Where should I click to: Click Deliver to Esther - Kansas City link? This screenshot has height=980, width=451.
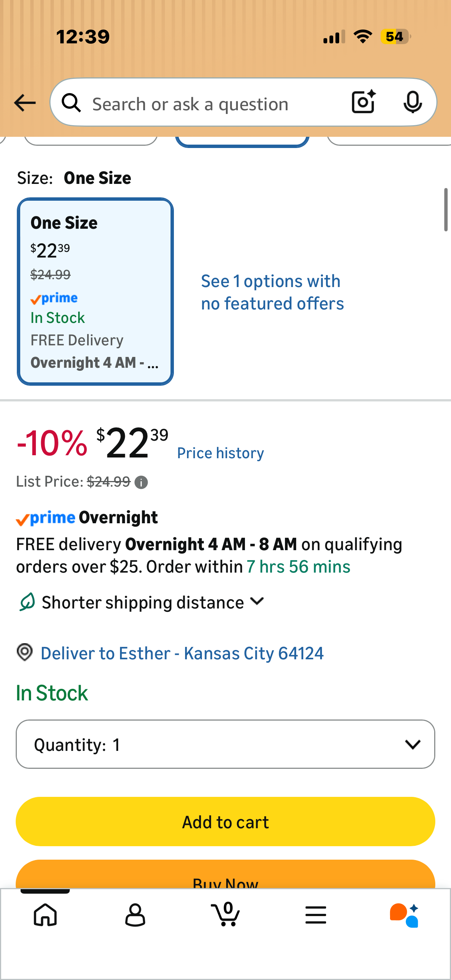click(182, 653)
